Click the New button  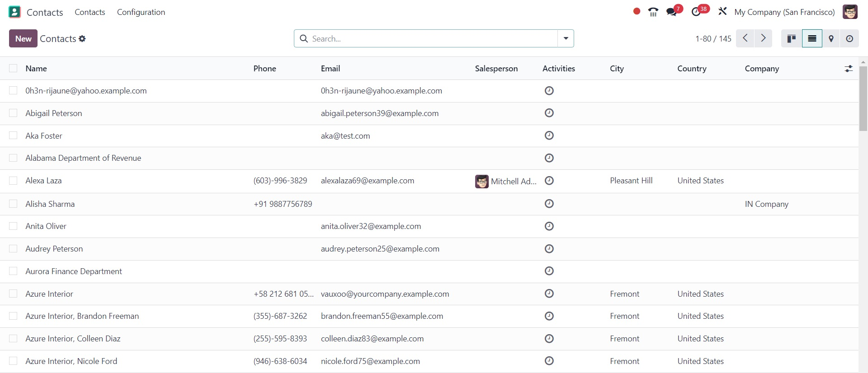[x=23, y=39]
